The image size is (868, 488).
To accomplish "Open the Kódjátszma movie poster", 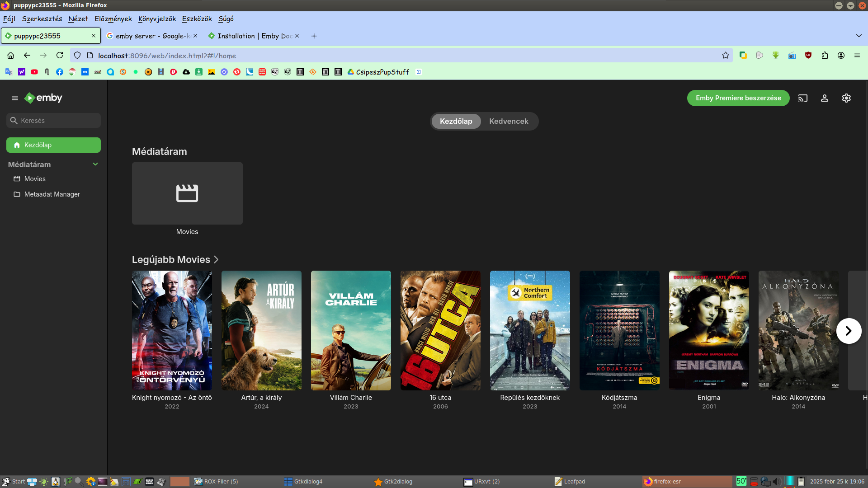I will point(619,330).
